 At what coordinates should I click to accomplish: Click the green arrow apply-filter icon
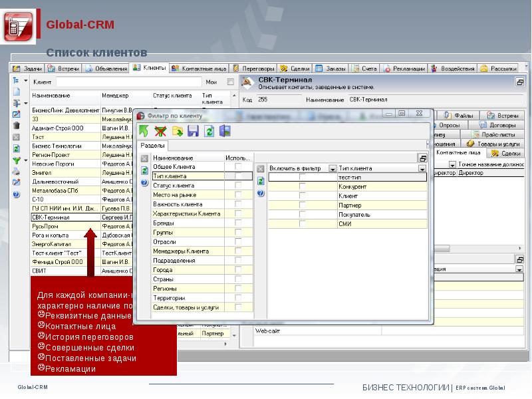pos(144,131)
